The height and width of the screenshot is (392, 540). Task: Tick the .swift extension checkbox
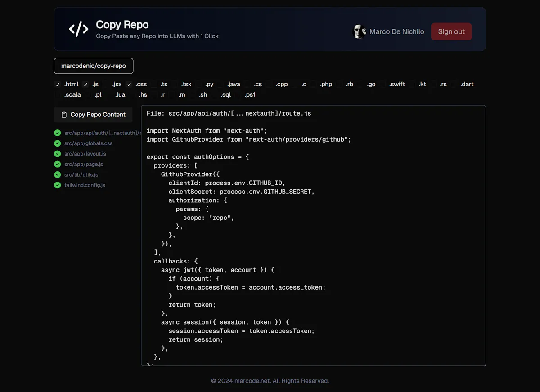[382, 84]
